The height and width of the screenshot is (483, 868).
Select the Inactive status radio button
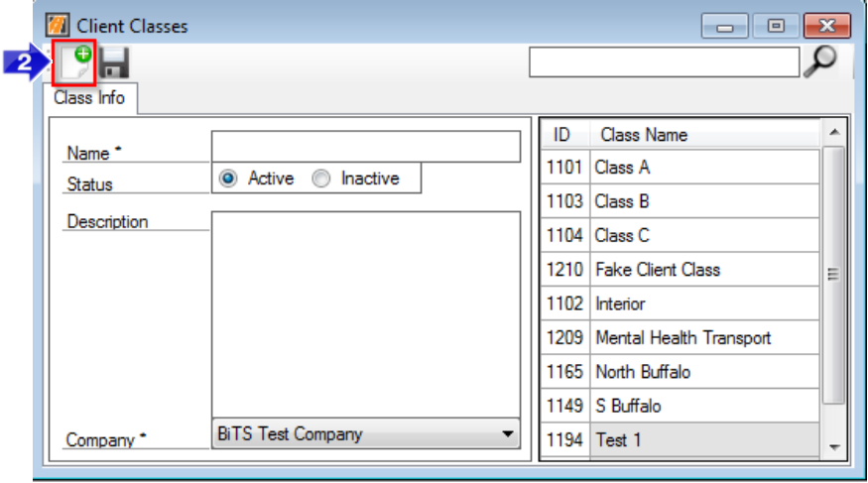[321, 179]
